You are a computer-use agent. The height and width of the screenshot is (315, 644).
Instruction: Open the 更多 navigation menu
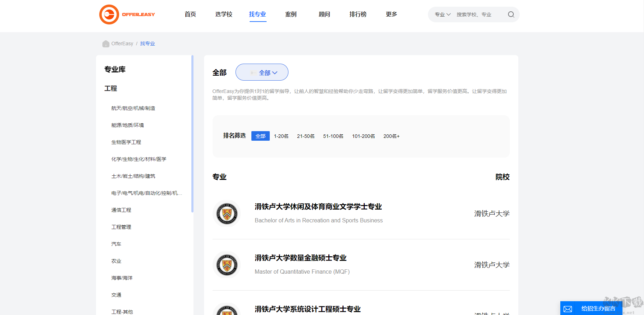click(x=391, y=14)
